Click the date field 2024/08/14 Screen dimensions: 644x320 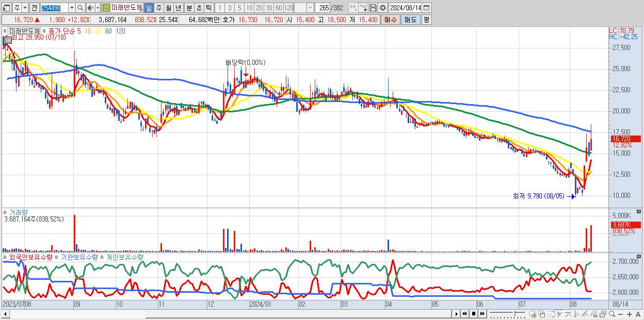[x=405, y=8]
